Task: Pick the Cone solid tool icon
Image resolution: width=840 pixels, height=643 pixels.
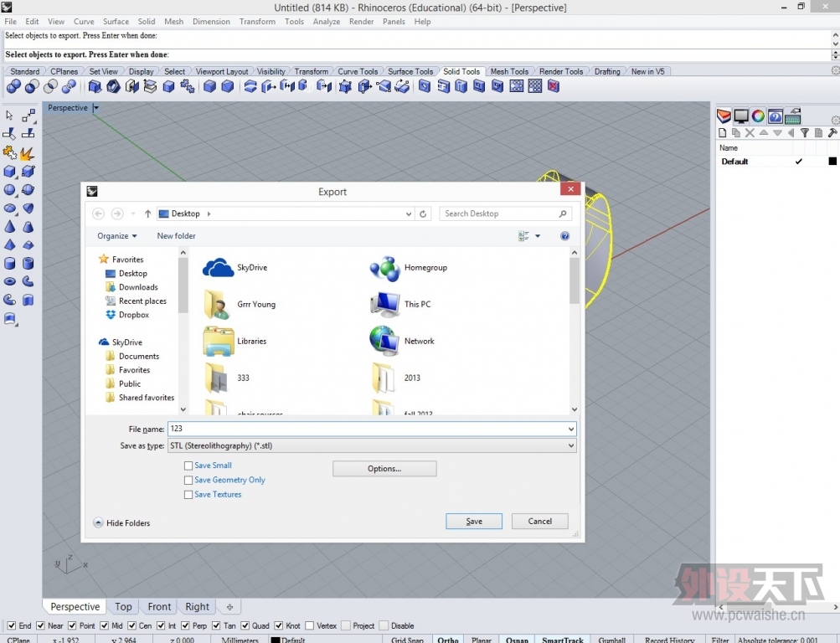Action: (x=10, y=226)
